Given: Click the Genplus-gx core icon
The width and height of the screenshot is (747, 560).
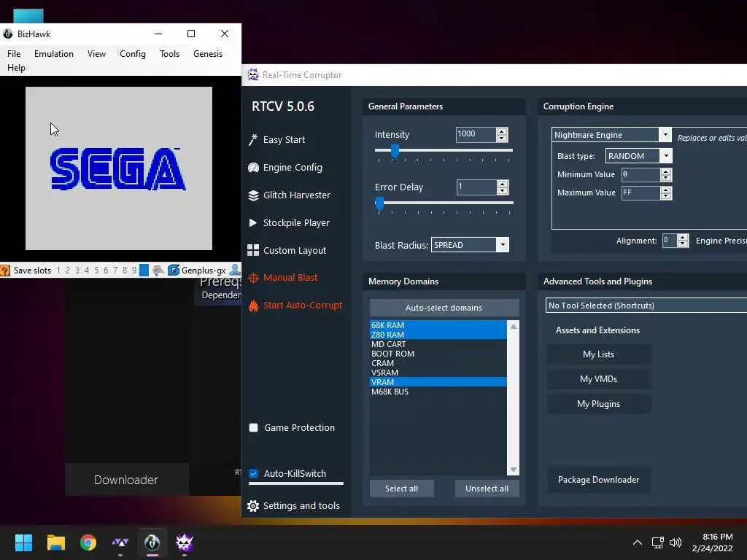Looking at the screenshot, I should 174,271.
